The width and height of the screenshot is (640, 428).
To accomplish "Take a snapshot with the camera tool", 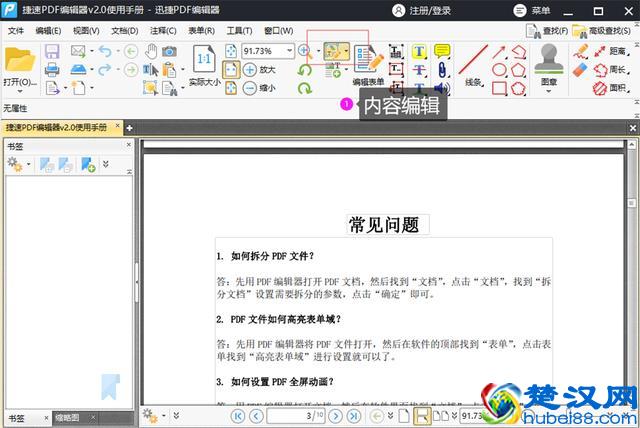I will coord(169,51).
